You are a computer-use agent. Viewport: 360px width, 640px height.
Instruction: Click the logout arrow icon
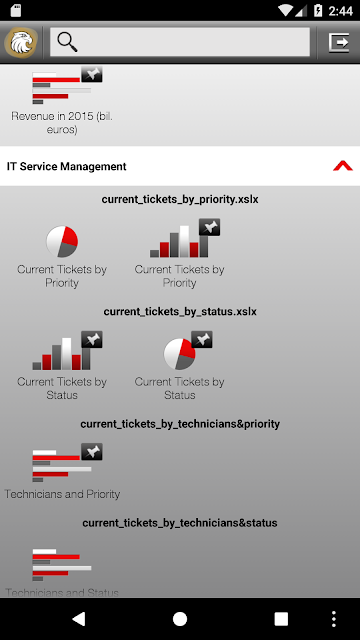339,42
